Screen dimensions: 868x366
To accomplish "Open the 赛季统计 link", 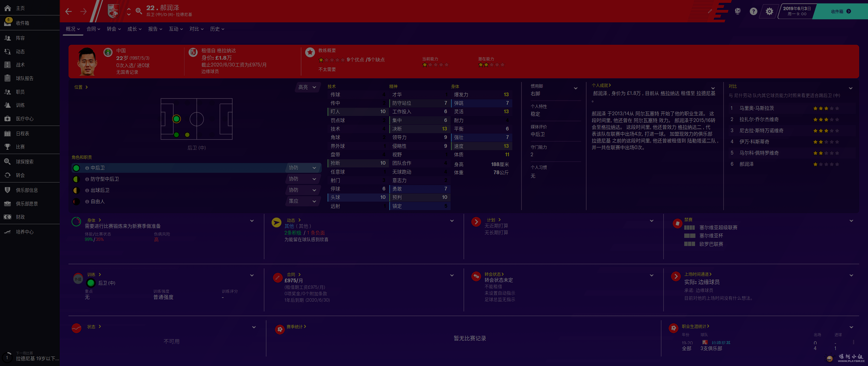I will coord(296,327).
